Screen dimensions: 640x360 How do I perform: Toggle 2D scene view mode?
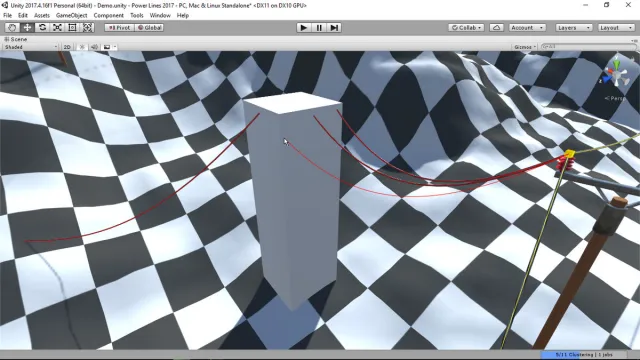[x=67, y=47]
